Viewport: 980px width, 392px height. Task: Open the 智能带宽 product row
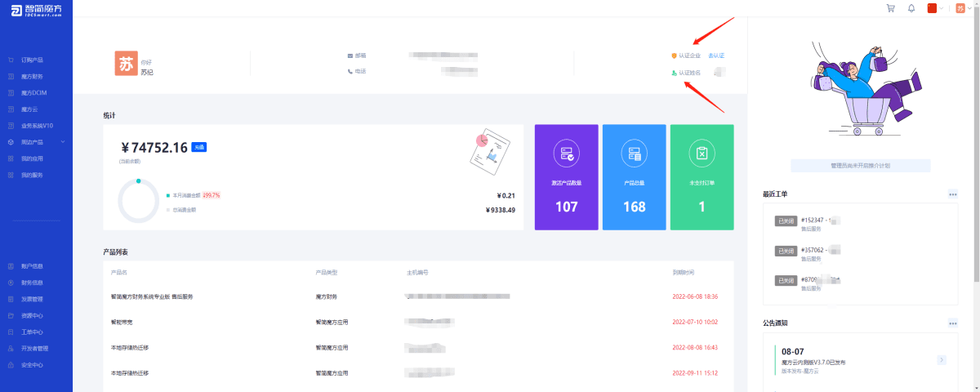418,322
